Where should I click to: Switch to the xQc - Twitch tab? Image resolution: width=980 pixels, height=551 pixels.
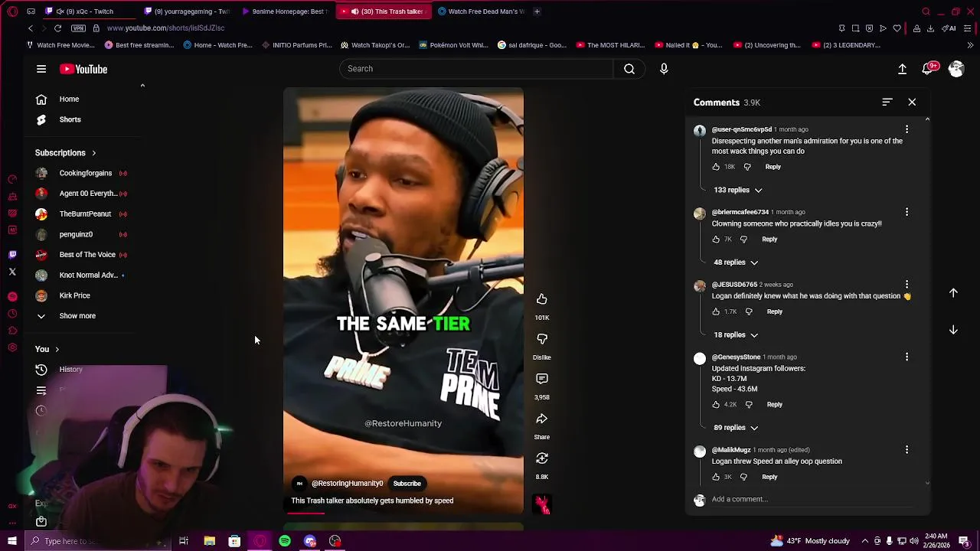(x=90, y=11)
